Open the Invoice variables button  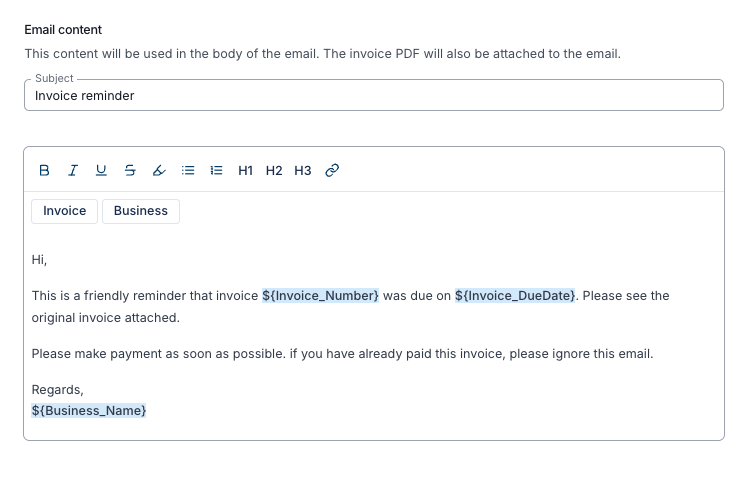64,211
